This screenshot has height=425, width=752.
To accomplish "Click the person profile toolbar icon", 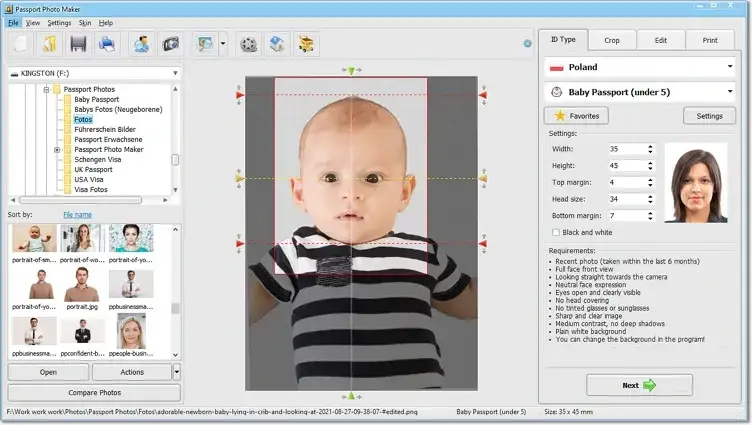I will click(x=141, y=44).
